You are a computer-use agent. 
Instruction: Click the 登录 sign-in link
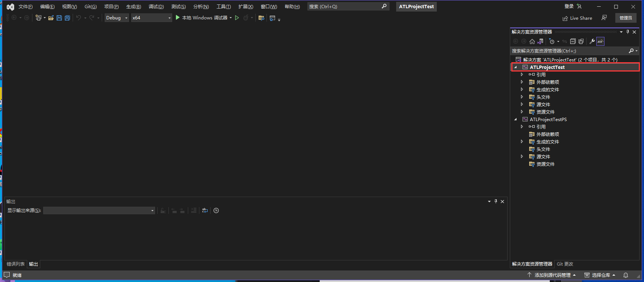tap(569, 6)
